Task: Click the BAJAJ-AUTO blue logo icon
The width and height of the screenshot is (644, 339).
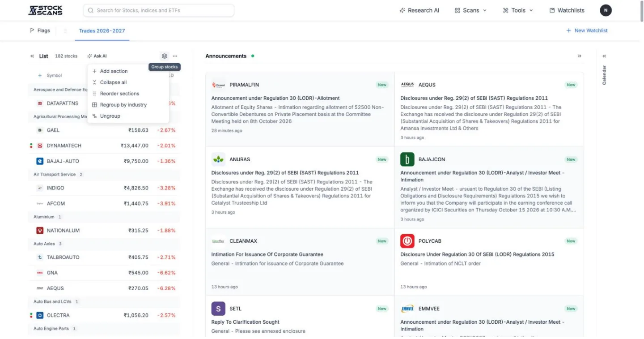Action: coord(40,161)
